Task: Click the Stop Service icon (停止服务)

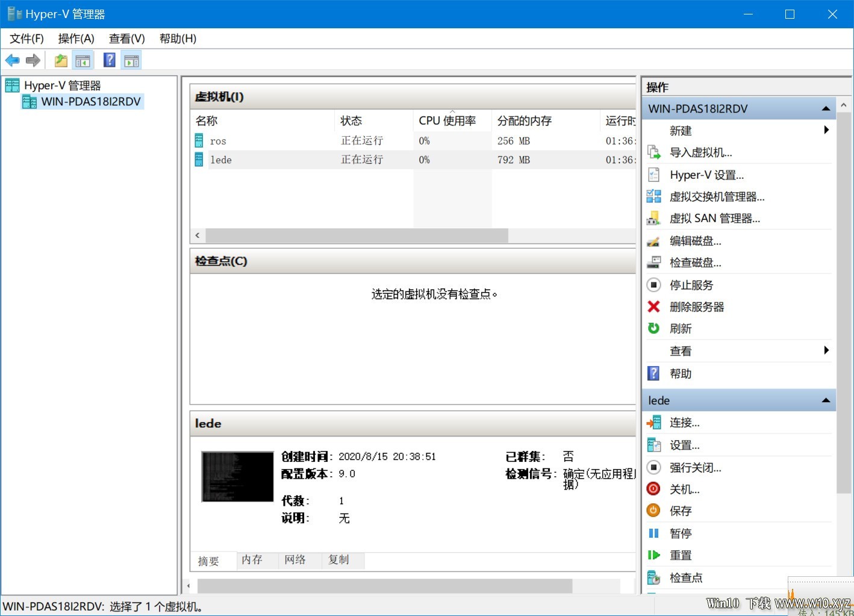Action: (x=653, y=285)
